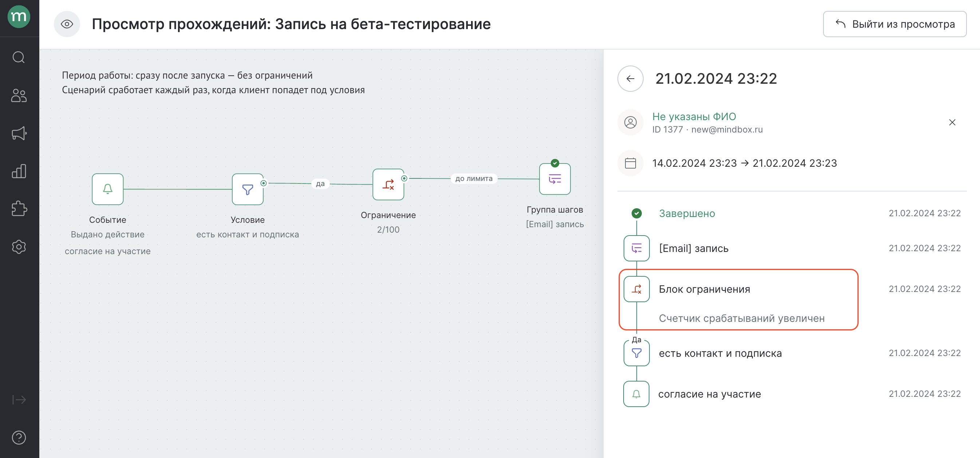Screen dimensions: 980x458
Task: Select Блок ограничения history row text
Action: 704,289
